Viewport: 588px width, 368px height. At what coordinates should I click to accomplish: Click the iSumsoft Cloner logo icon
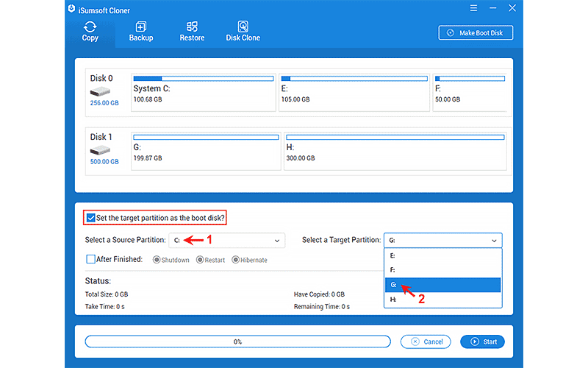point(71,9)
